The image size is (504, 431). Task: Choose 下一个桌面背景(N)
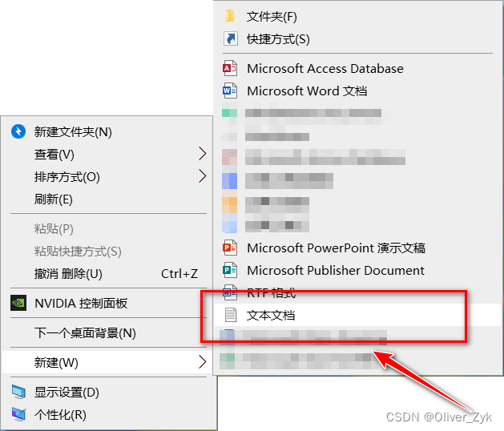pyautogui.click(x=107, y=333)
